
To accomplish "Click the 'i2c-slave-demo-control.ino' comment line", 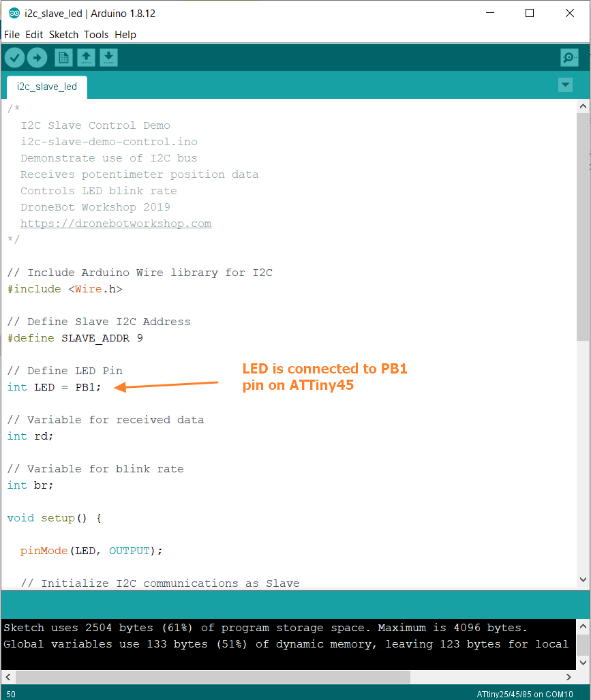I will pyautogui.click(x=109, y=142).
